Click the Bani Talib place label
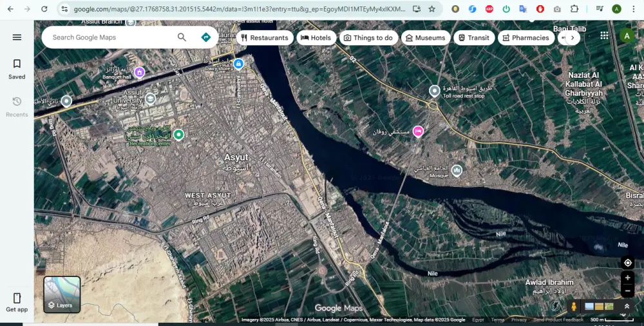This screenshot has height=326, width=644. [569, 29]
